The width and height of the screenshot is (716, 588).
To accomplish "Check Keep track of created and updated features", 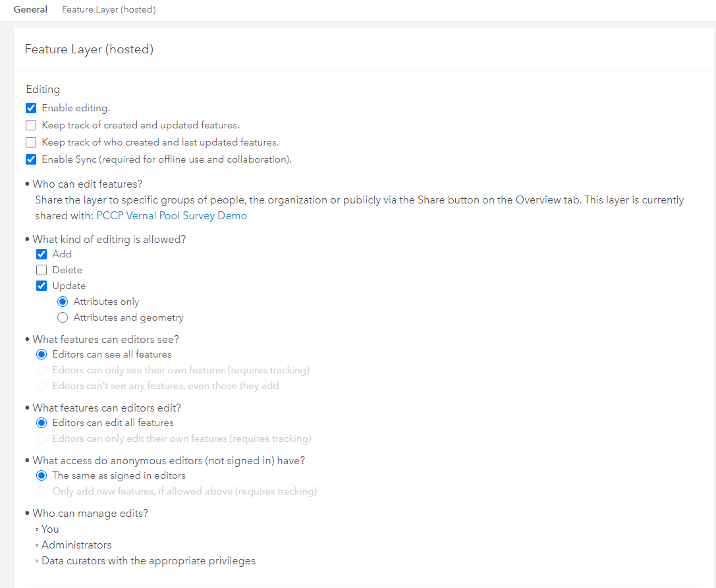I will (31, 124).
